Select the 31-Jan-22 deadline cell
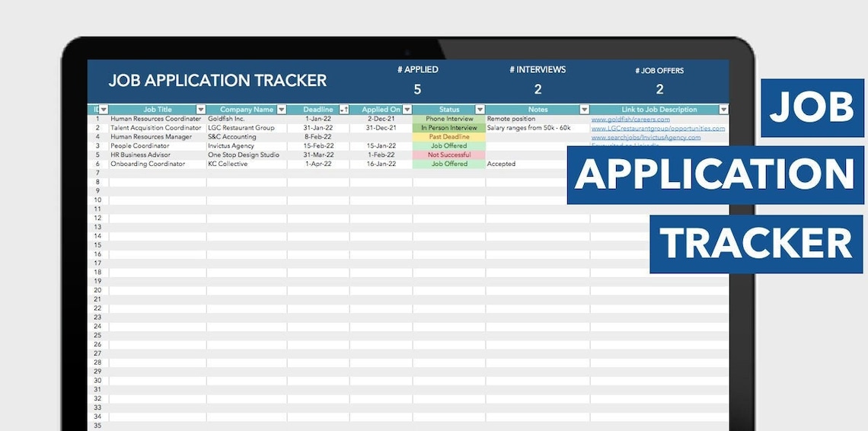The image size is (868, 431). click(318, 128)
